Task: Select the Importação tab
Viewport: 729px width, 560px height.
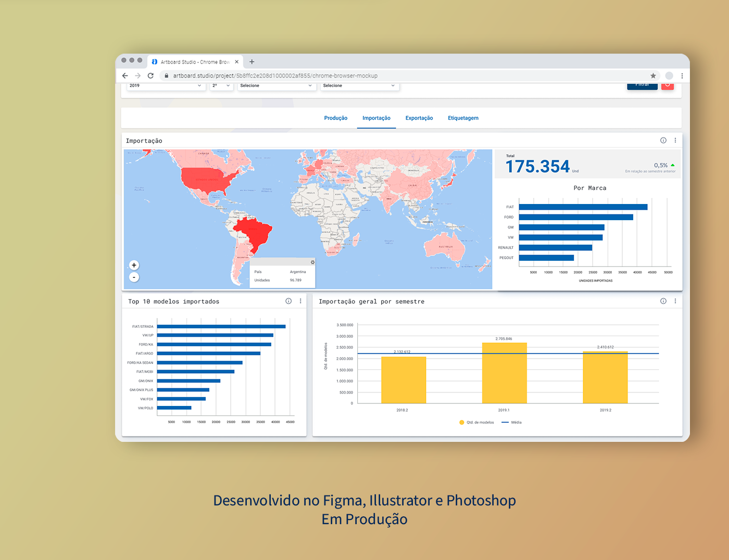Action: click(x=376, y=118)
